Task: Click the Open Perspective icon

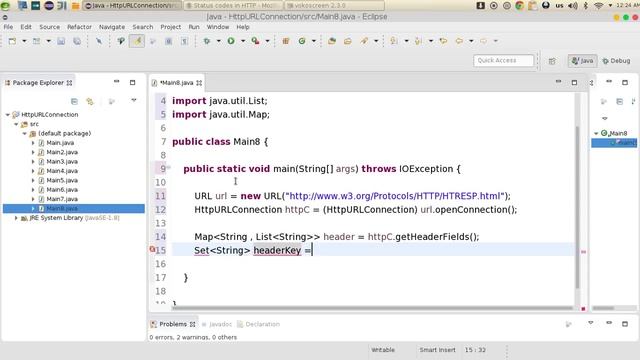Action: click(552, 61)
